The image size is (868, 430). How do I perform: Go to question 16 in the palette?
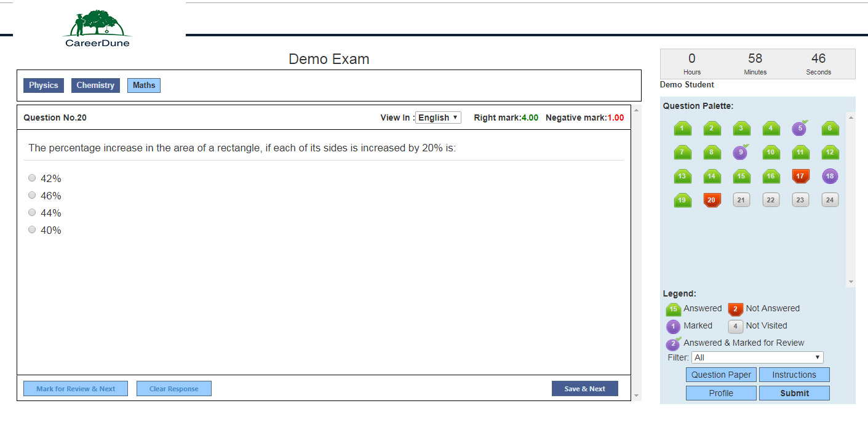point(771,177)
